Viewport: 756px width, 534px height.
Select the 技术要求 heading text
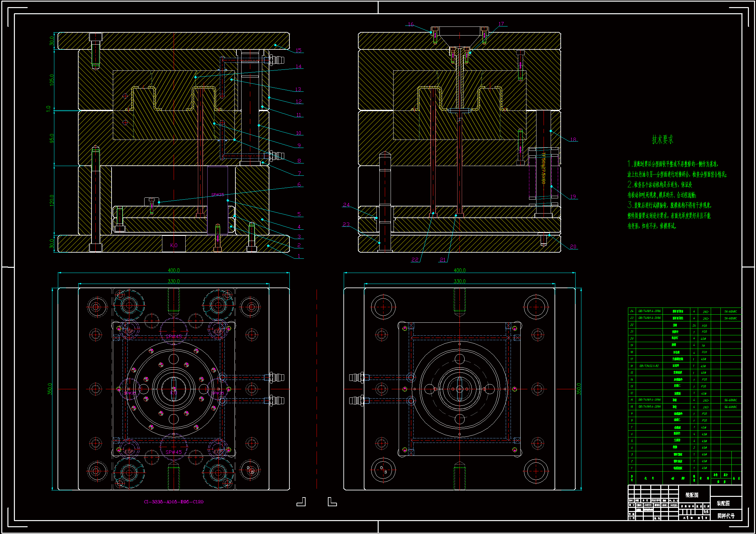click(663, 140)
